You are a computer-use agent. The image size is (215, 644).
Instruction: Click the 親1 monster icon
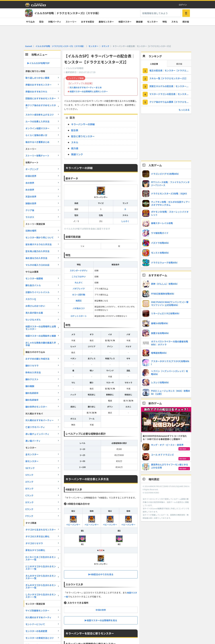pyautogui.click(x=82, y=539)
